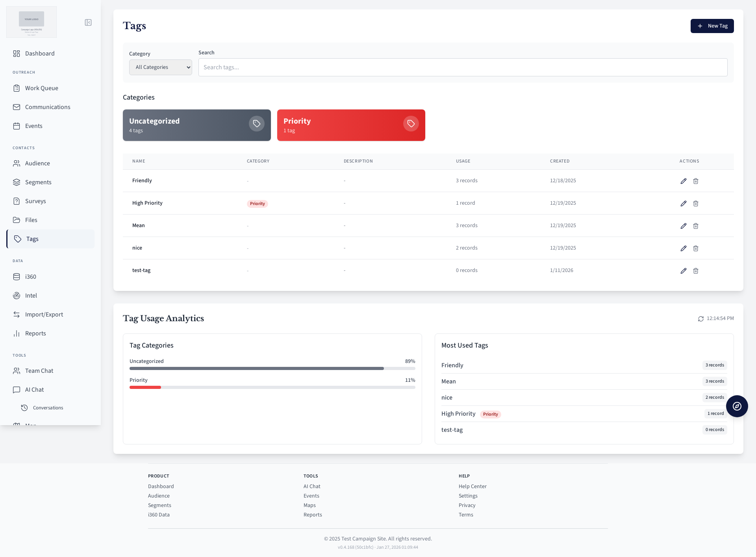Click into the Search tags field
The height and width of the screenshot is (557, 756).
pos(463,67)
